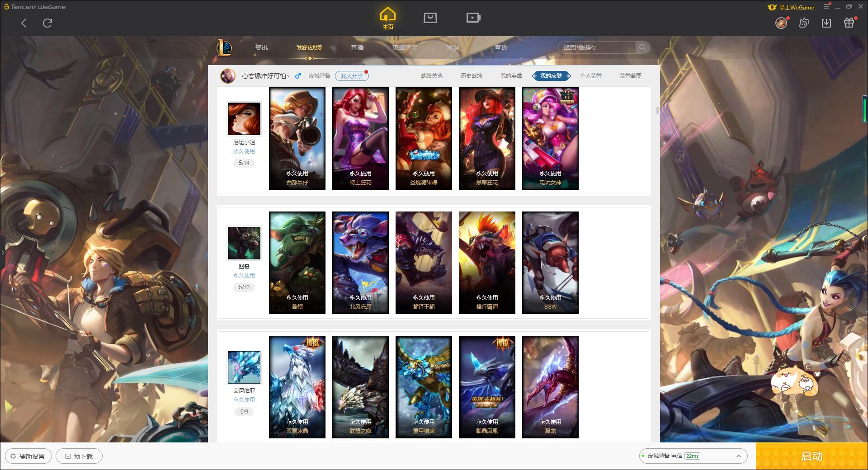Switch to 查找 tab
868x470 pixels.
pyautogui.click(x=501, y=47)
